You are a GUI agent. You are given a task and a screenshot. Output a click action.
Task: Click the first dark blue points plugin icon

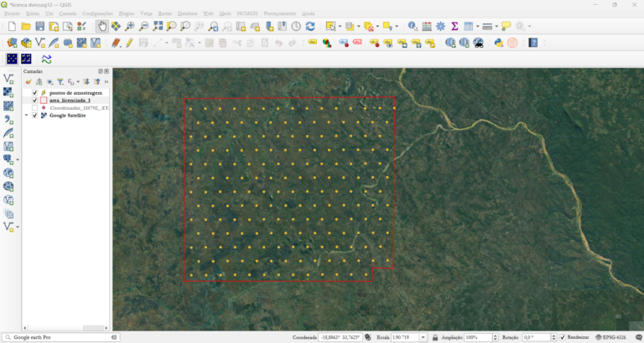tap(12, 60)
